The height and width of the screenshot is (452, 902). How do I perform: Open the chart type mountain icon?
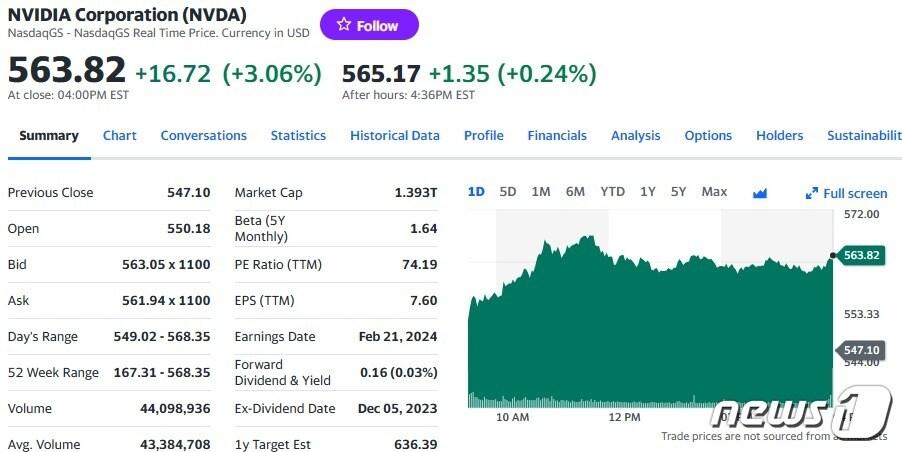(x=759, y=193)
